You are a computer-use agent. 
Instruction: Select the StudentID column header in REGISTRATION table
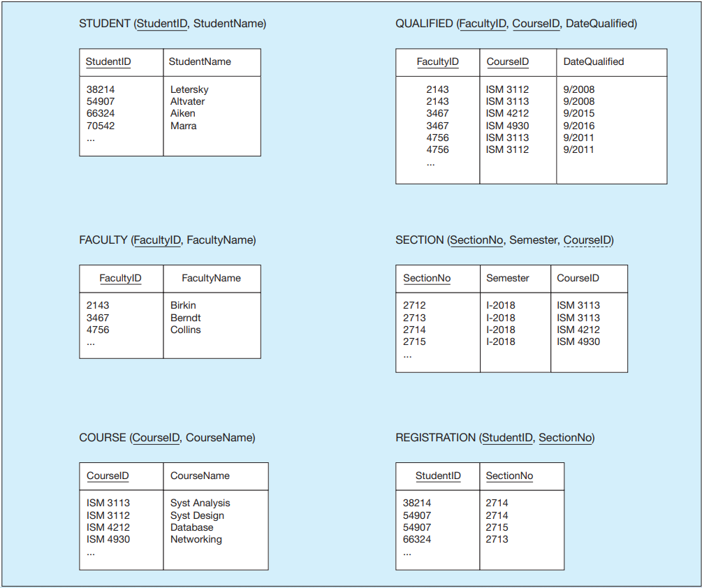coord(438,476)
